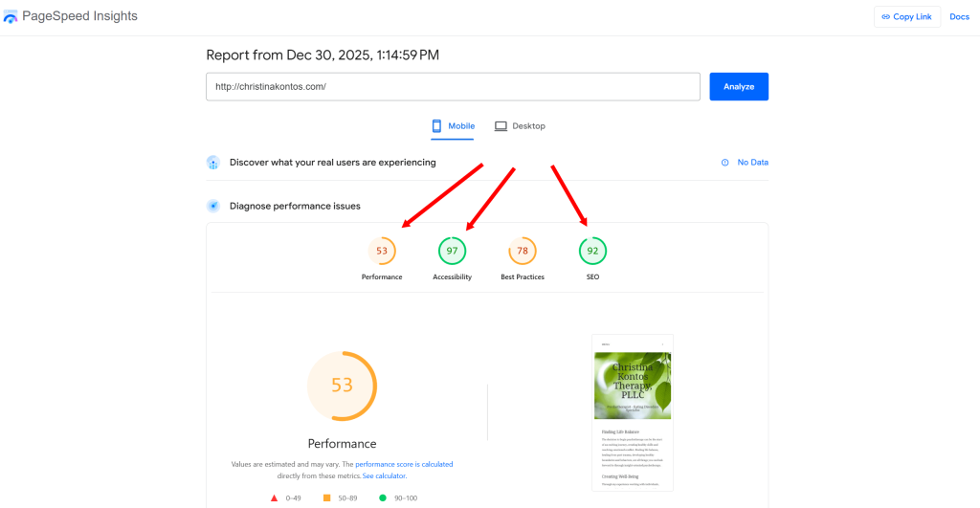Click the large Performance gauge showing 53
Image resolution: width=980 pixels, height=508 pixels.
(x=342, y=386)
